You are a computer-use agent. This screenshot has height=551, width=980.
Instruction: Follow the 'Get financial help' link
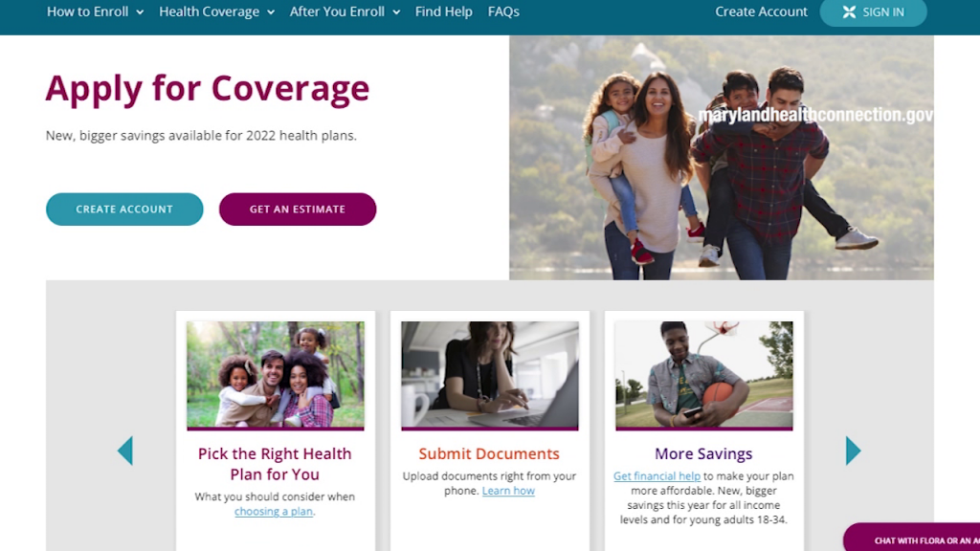click(657, 476)
